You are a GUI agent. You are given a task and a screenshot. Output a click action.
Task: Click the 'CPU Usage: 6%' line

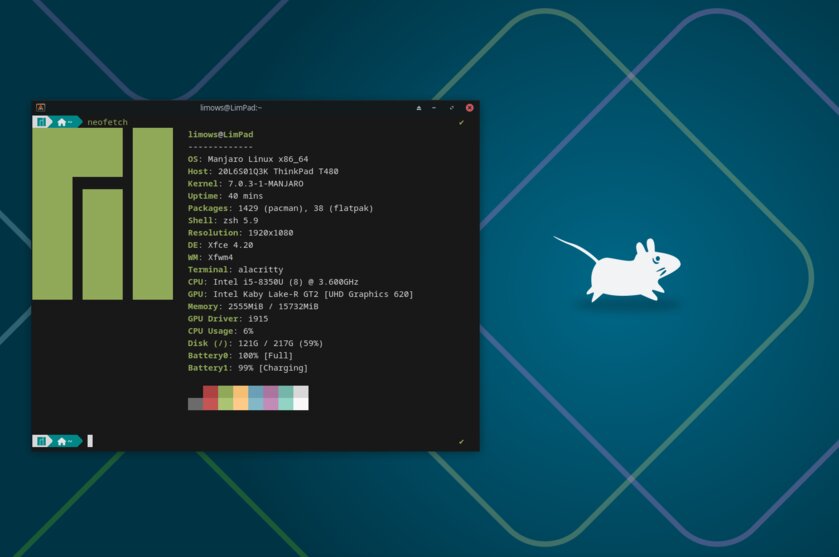pos(220,331)
